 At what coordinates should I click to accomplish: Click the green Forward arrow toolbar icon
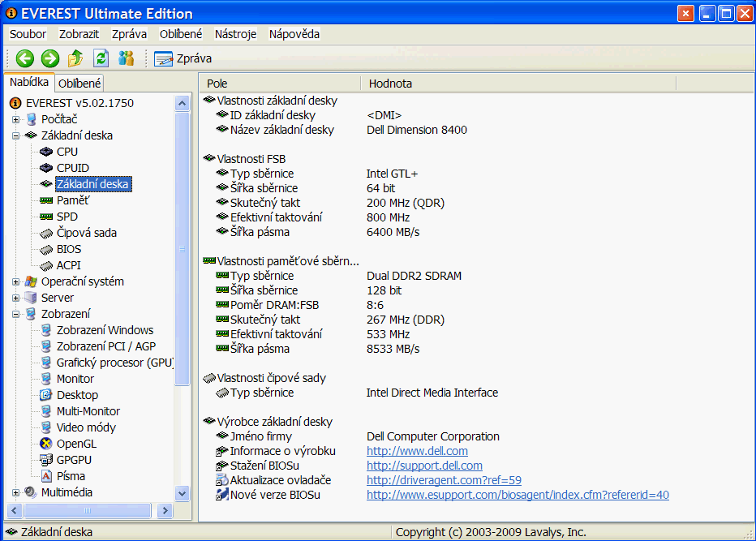(x=50, y=58)
